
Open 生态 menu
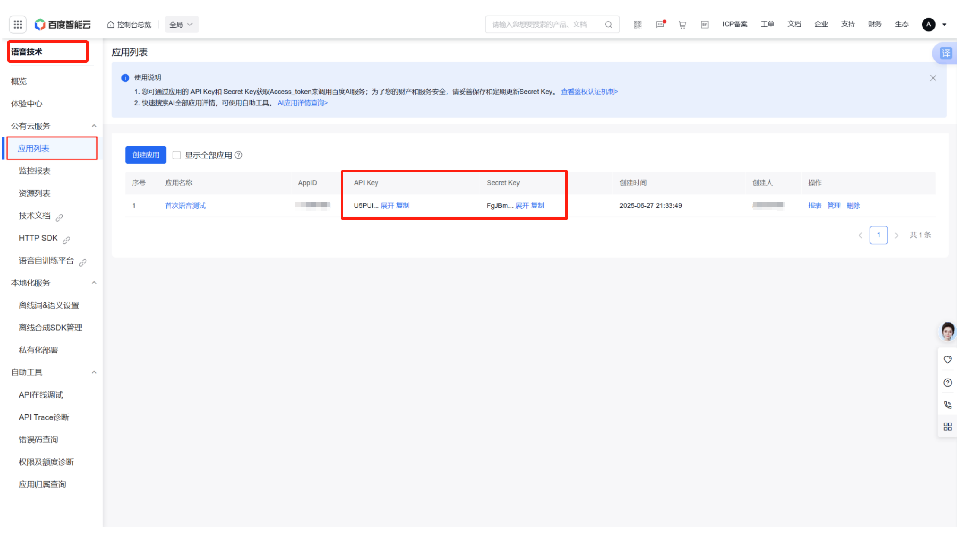901,24
